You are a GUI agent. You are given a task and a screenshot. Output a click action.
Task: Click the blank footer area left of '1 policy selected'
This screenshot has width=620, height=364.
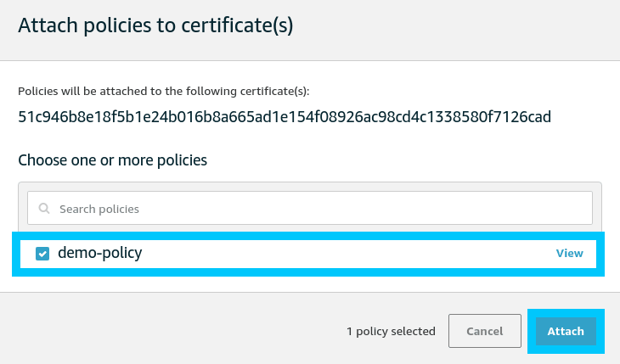coord(170,331)
